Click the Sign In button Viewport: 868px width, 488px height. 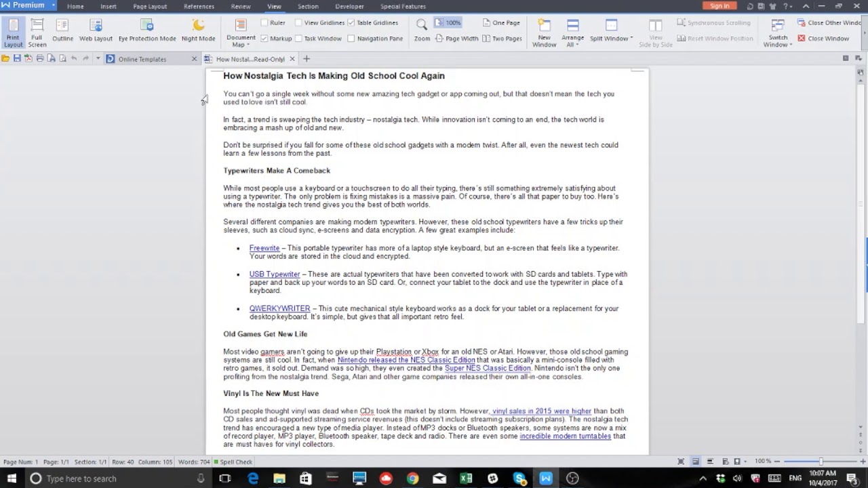[x=719, y=6]
